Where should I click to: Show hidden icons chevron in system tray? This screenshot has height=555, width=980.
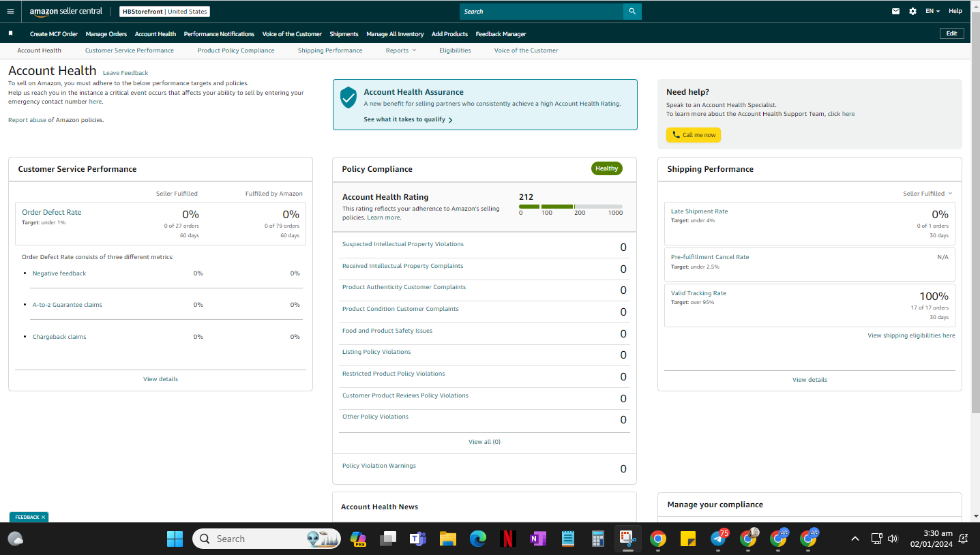pyautogui.click(x=855, y=539)
